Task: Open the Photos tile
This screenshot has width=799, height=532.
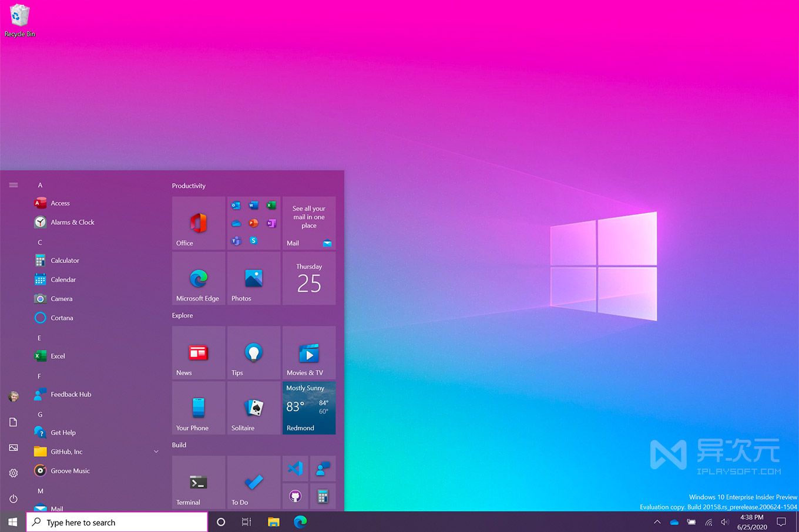Action: coord(253,278)
